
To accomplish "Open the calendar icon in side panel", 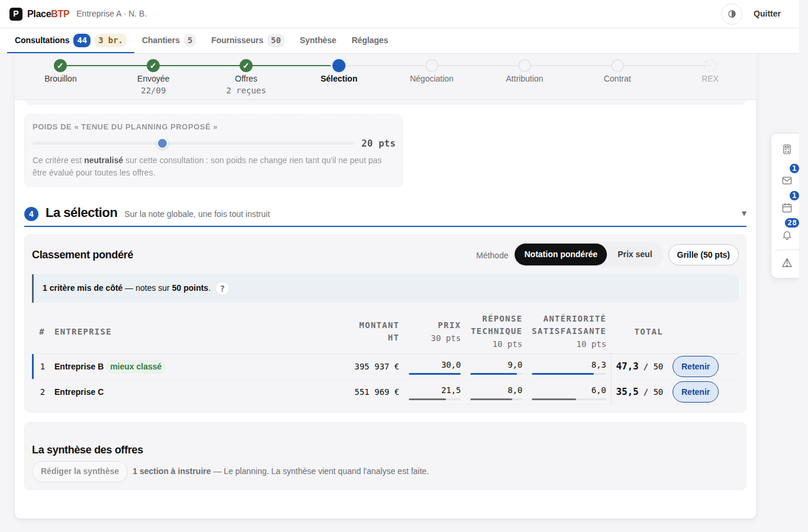I will pyautogui.click(x=787, y=207).
